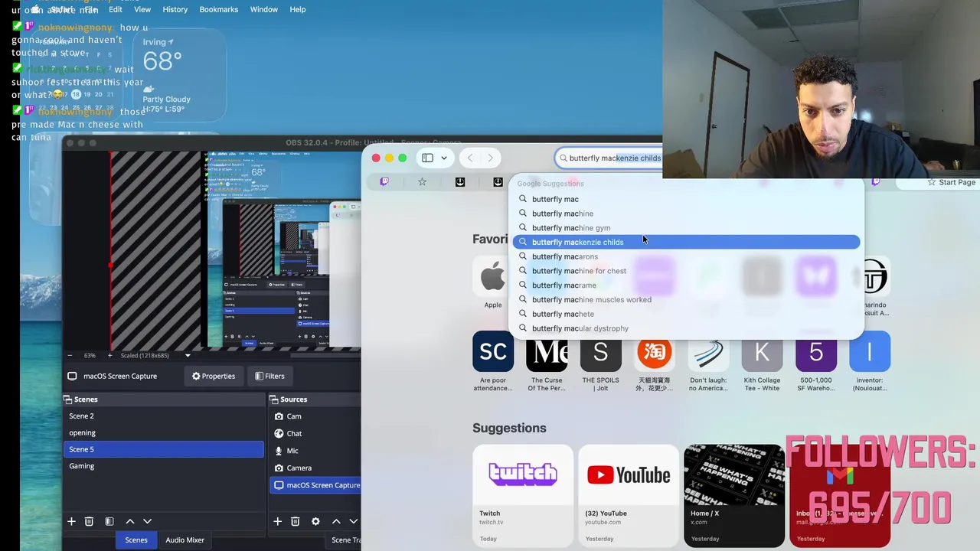Toggle Safari sidebar icon

427,158
